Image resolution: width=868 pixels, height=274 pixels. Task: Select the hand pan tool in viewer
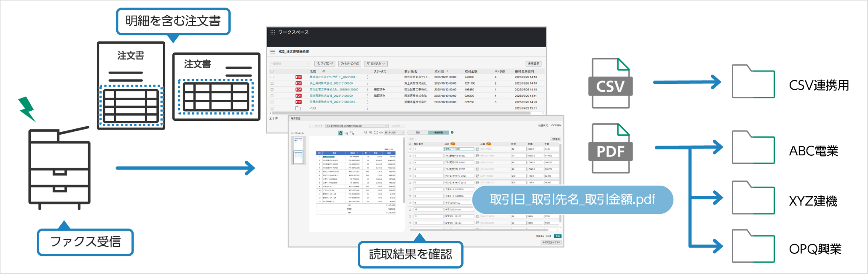[x=340, y=133]
